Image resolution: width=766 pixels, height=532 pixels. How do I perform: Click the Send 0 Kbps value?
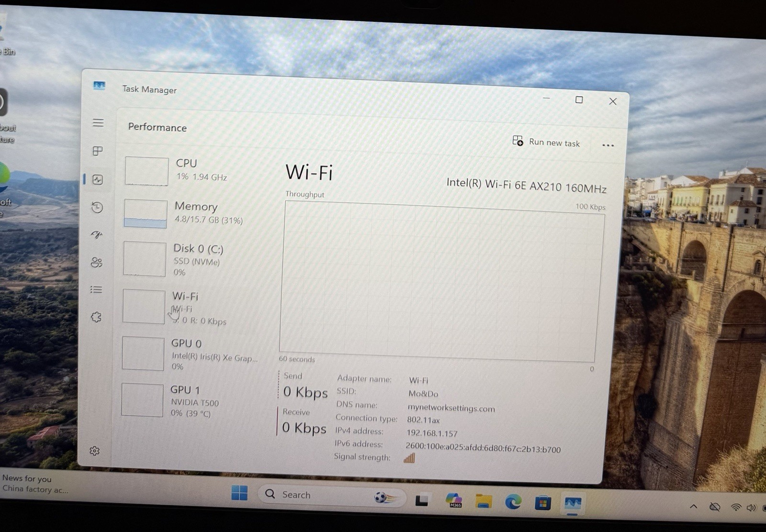pos(305,392)
